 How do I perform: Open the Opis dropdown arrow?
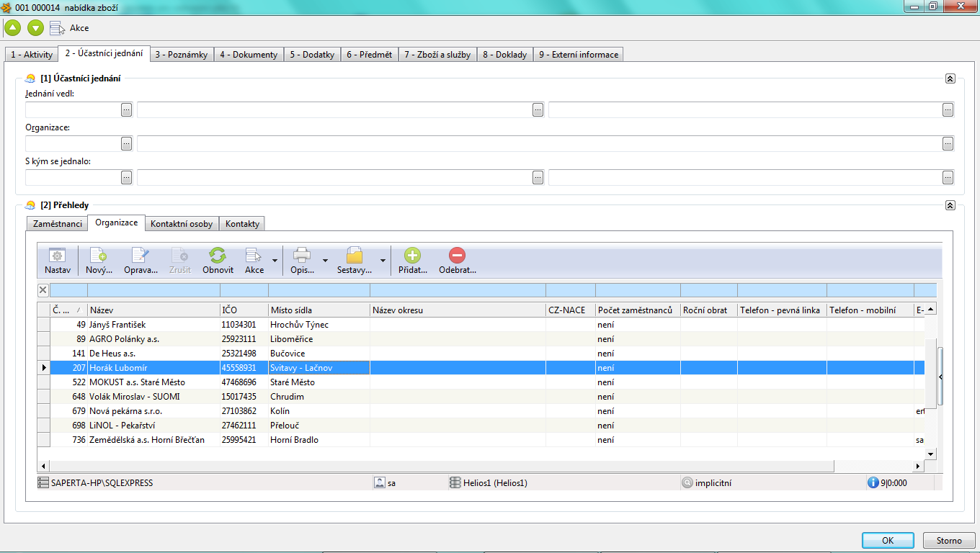[325, 260]
